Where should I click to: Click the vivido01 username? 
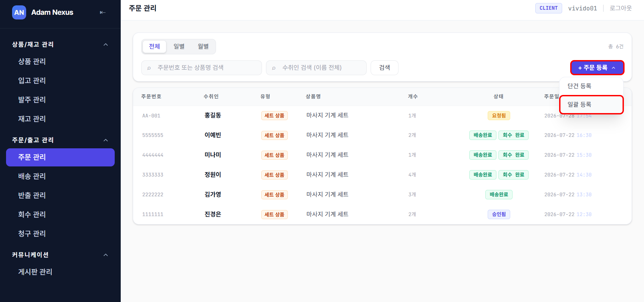pyautogui.click(x=583, y=8)
